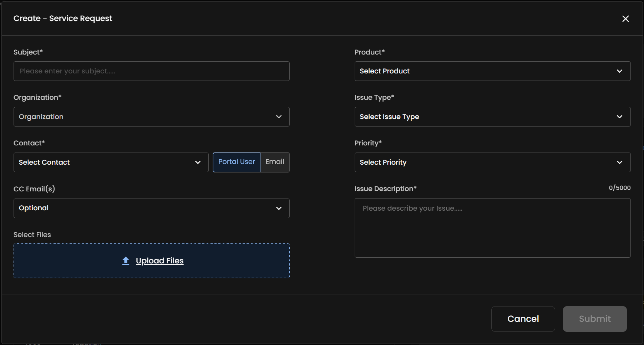
Task: Click the 0/5000 character counter
Action: [619, 188]
